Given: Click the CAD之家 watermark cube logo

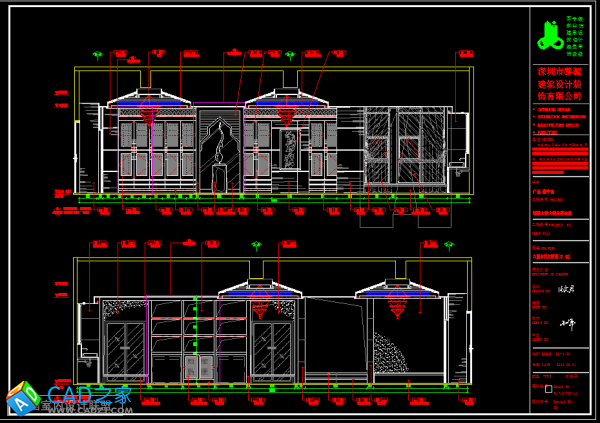Looking at the screenshot, I should pos(22,398).
